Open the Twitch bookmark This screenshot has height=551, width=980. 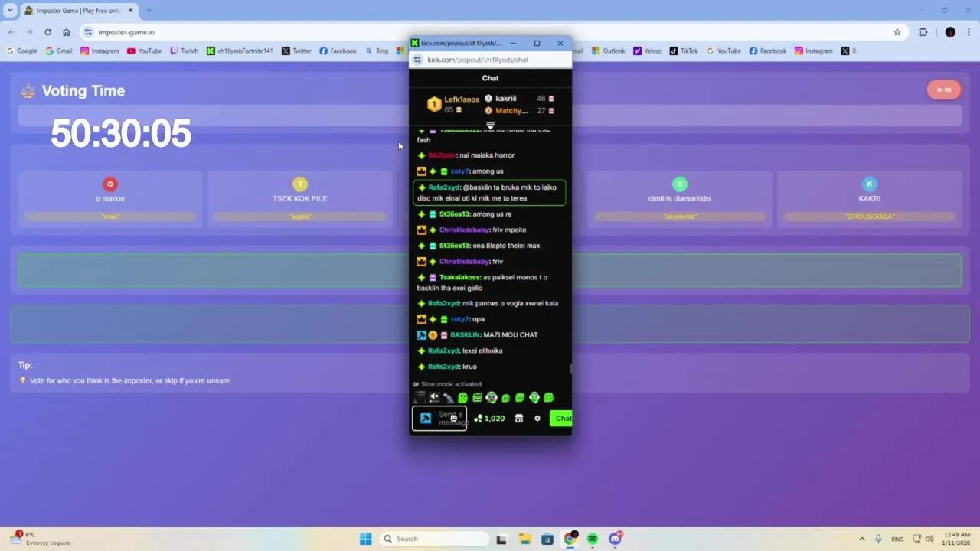click(x=184, y=51)
